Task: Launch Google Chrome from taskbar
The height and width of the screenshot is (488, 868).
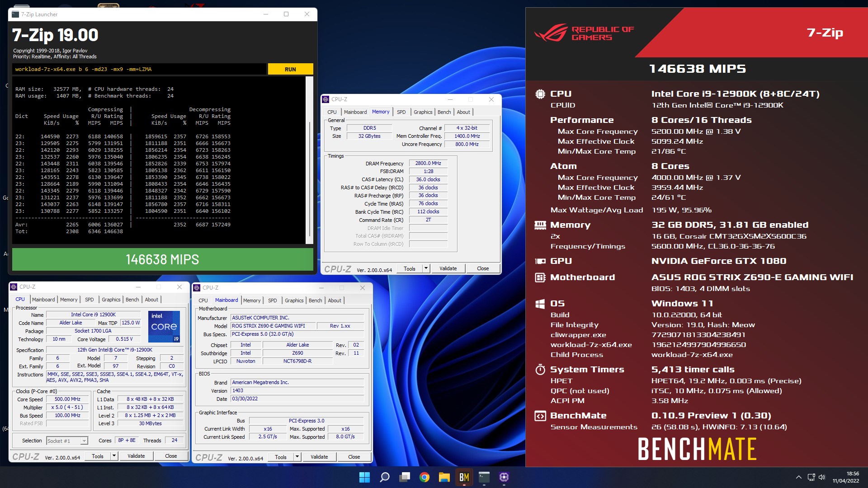Action: (x=424, y=477)
